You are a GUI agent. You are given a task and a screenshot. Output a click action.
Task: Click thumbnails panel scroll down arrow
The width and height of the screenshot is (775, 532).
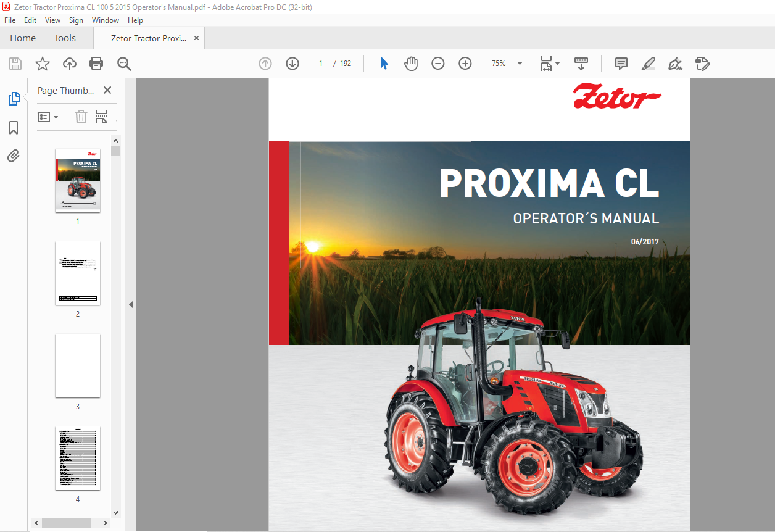[x=115, y=512]
